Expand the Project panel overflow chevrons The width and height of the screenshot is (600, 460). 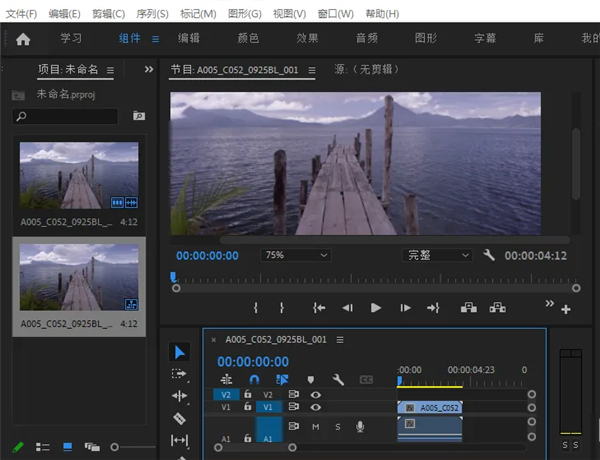click(x=149, y=70)
